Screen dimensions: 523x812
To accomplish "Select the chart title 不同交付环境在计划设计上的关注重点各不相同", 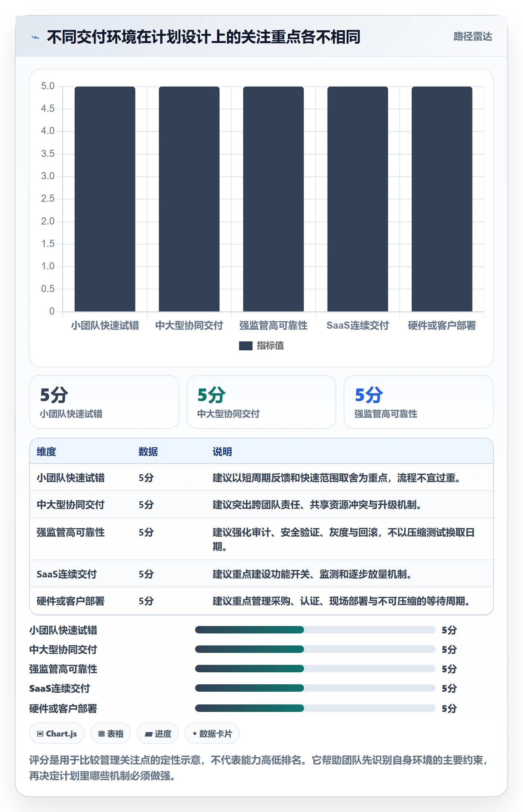I will pos(204,37).
